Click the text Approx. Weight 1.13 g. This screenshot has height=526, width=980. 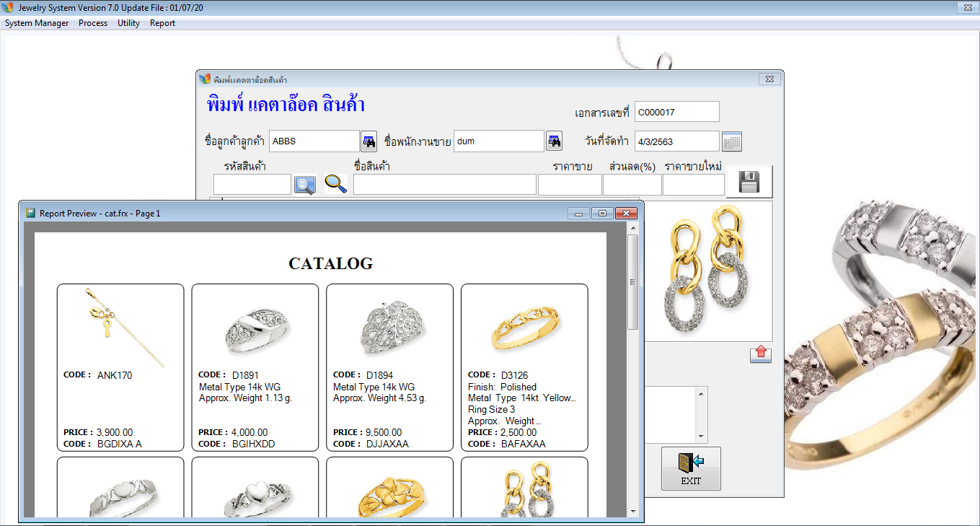coord(245,398)
